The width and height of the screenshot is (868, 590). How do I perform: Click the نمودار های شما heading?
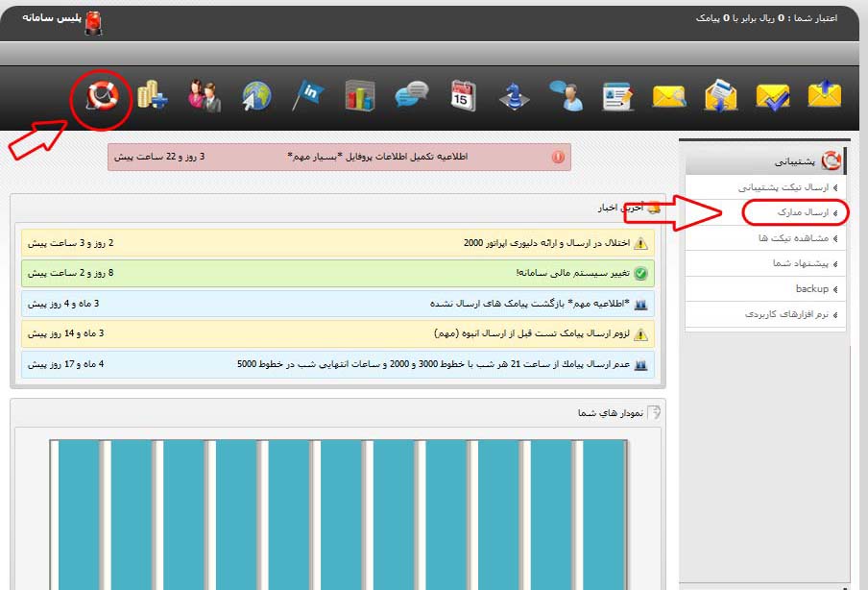pyautogui.click(x=611, y=413)
